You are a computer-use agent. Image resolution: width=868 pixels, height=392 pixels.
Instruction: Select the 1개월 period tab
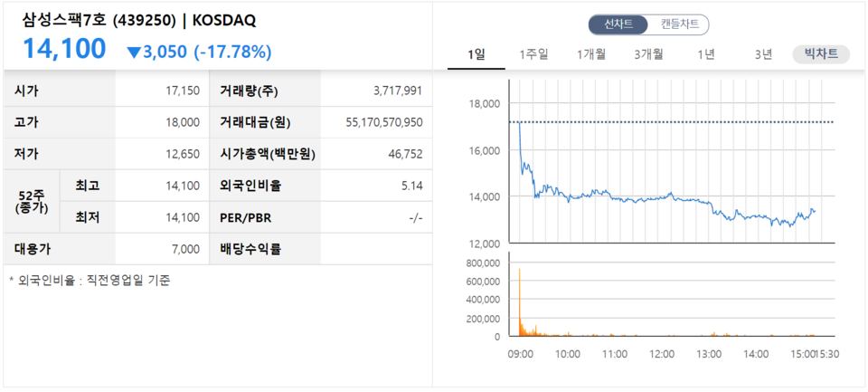coord(590,54)
